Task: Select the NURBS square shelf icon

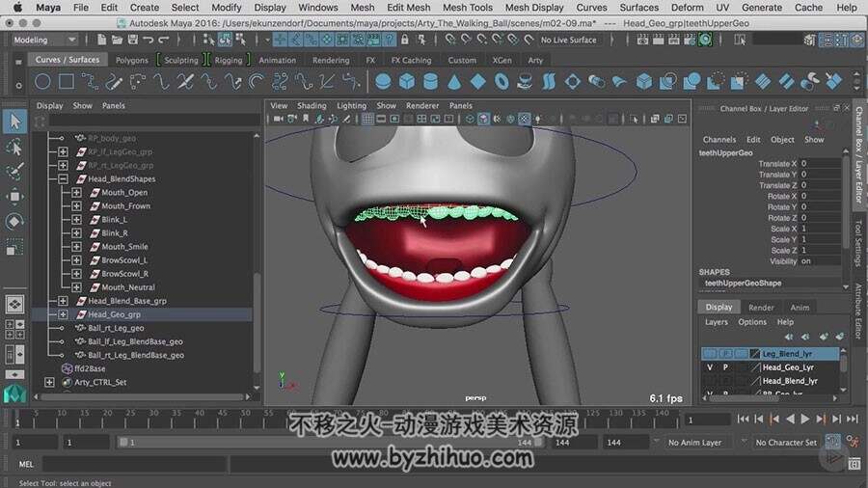Action: tap(67, 82)
